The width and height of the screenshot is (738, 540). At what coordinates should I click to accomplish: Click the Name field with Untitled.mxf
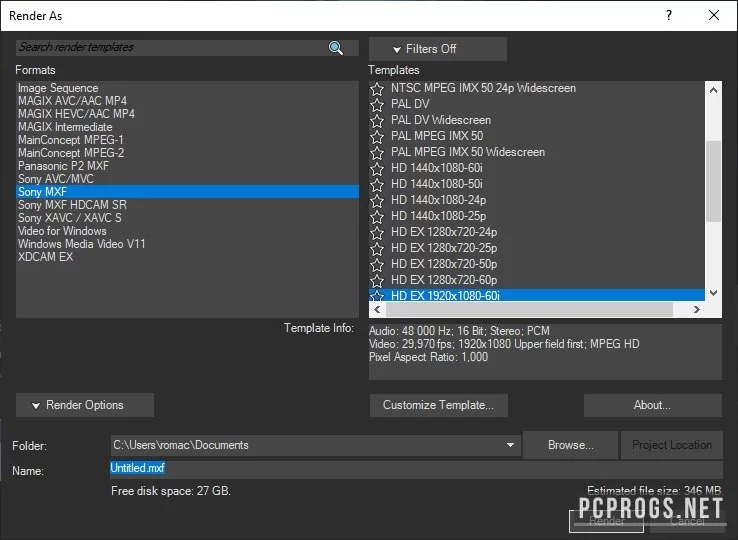pos(416,469)
